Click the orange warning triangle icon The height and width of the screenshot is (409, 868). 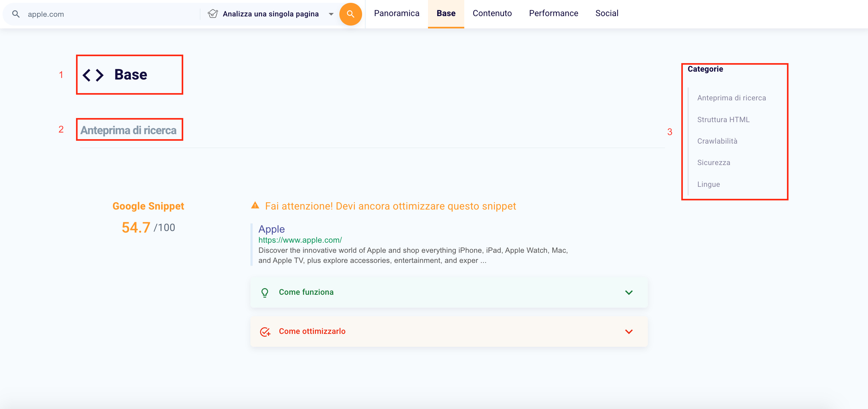(255, 205)
